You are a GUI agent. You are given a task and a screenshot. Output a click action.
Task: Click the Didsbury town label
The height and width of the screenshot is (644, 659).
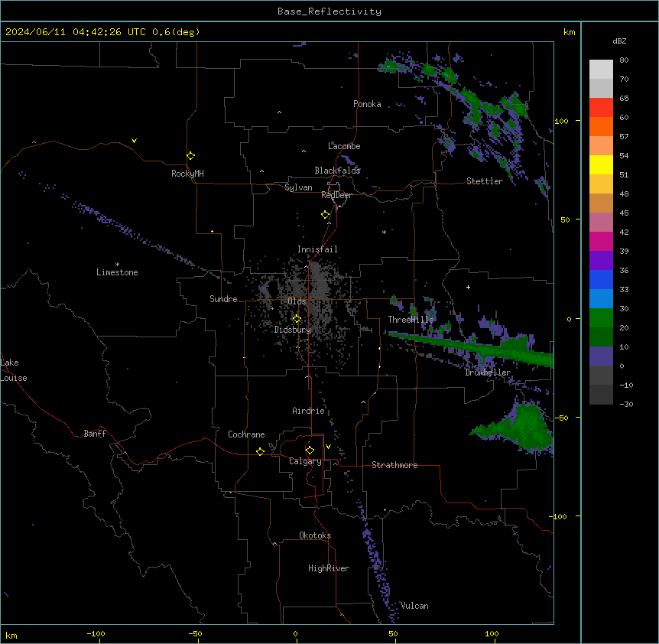click(x=293, y=330)
